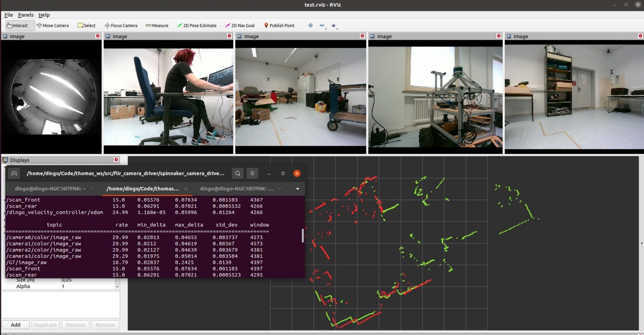Activate the Move Camera tool
The height and width of the screenshot is (335, 644).
click(x=52, y=26)
